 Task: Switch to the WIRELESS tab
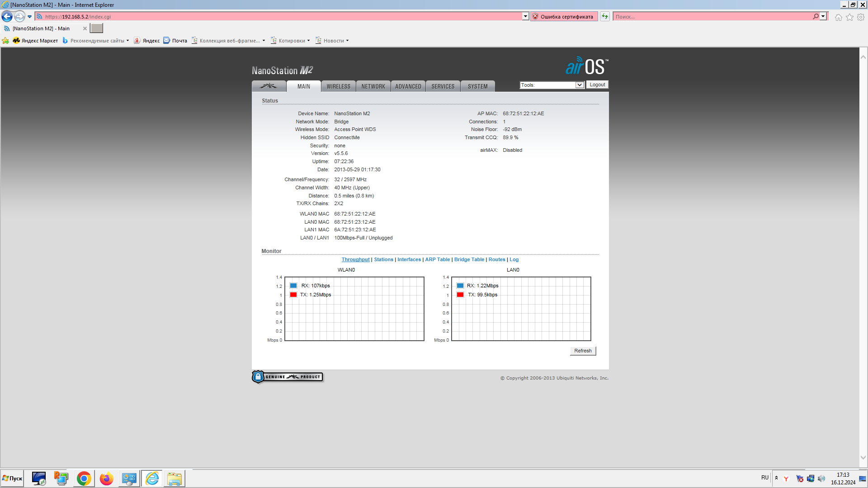pyautogui.click(x=338, y=86)
